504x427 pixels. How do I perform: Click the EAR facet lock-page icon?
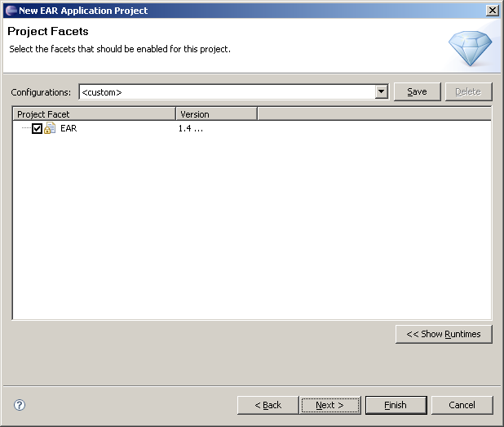[x=50, y=128]
